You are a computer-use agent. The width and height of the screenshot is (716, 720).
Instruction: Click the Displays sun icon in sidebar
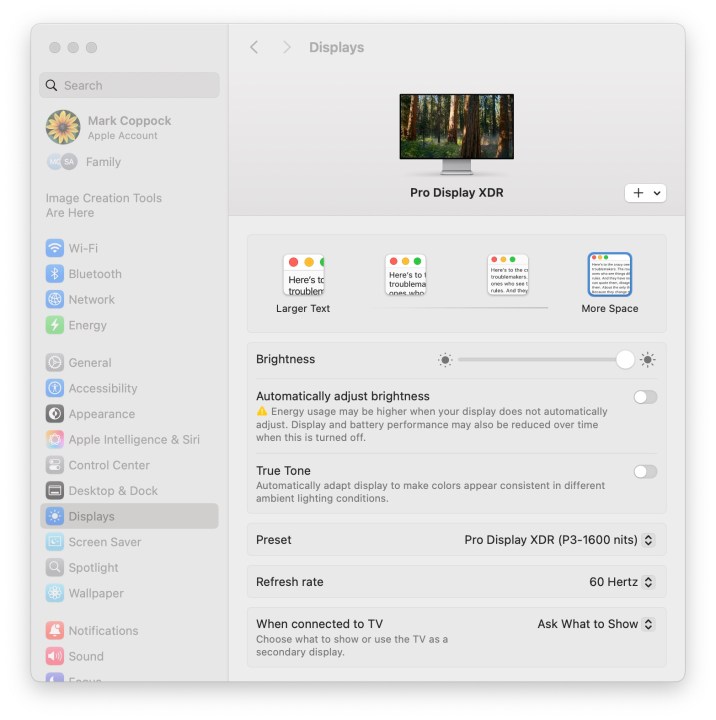coord(55,517)
